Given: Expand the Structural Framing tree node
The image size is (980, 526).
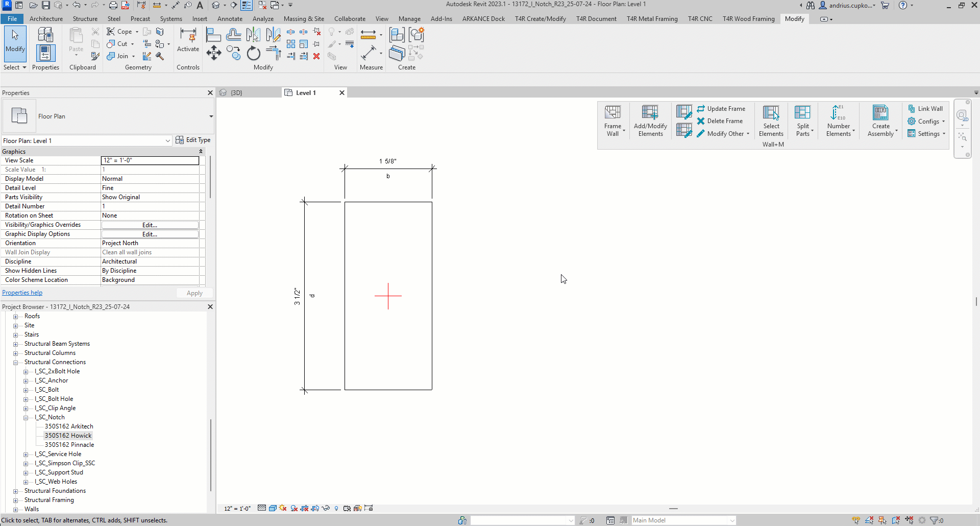Looking at the screenshot, I should [x=16, y=500].
